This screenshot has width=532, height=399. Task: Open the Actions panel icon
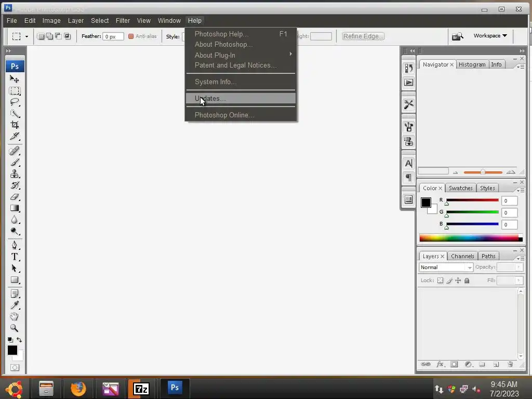(408, 83)
